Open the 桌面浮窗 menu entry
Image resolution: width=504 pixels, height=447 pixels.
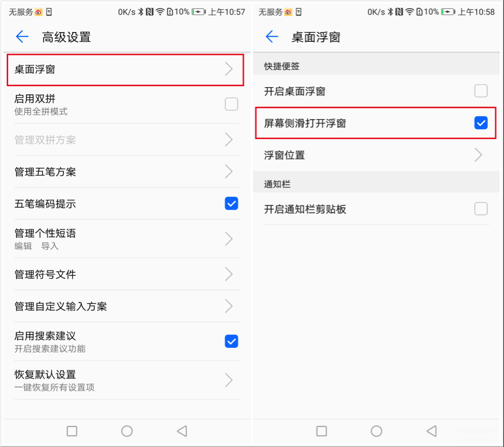pyautogui.click(x=125, y=70)
